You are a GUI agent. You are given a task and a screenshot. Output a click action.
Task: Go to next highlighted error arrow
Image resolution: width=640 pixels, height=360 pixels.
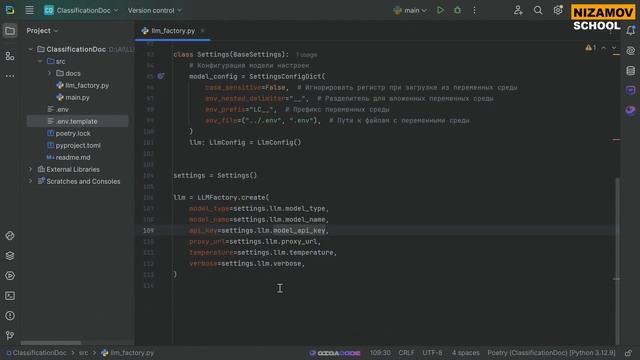coord(613,48)
